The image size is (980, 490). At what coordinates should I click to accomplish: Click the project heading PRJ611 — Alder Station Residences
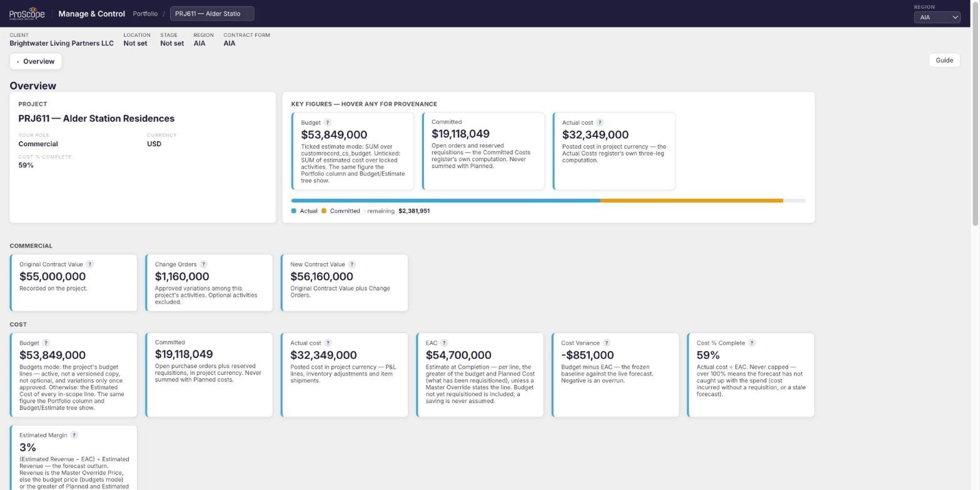(96, 119)
